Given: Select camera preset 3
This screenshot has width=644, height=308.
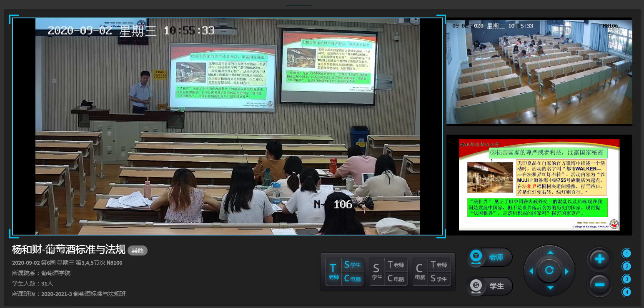Looking at the screenshot, I should [x=626, y=279].
